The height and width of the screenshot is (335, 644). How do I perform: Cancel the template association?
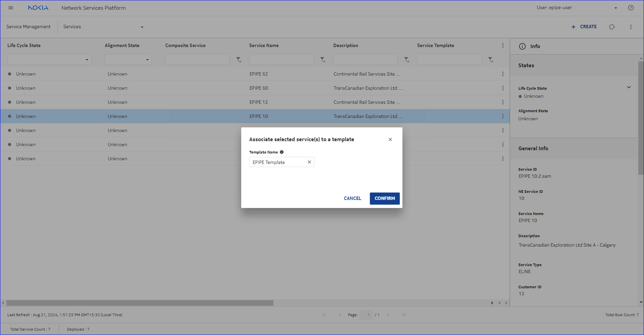click(352, 198)
